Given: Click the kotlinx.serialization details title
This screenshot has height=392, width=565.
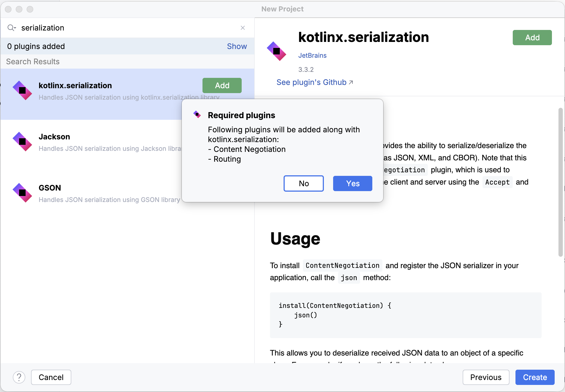Looking at the screenshot, I should (x=363, y=37).
